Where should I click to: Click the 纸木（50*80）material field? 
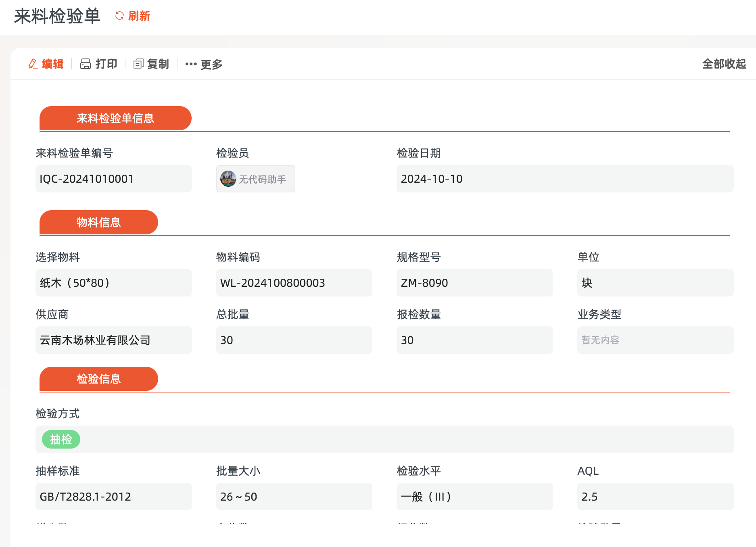point(114,283)
